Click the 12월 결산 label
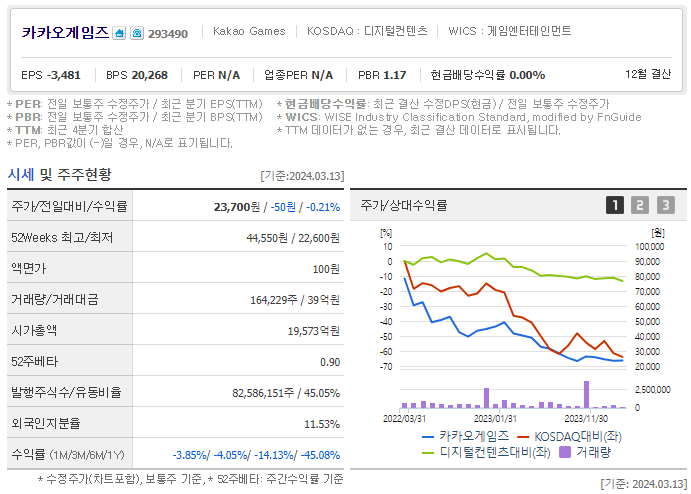 coord(648,74)
